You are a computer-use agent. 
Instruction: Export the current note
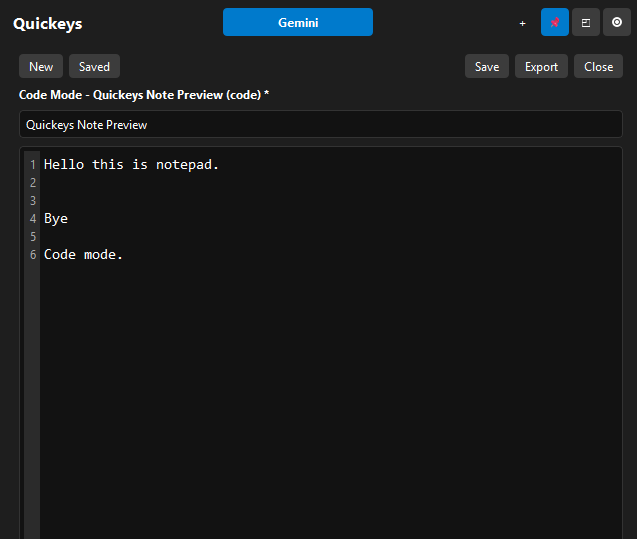coord(541,66)
